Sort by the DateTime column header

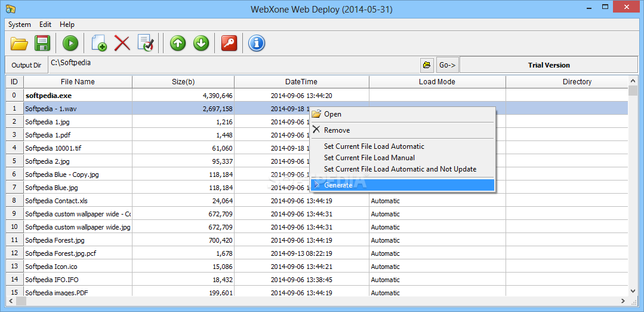point(301,82)
